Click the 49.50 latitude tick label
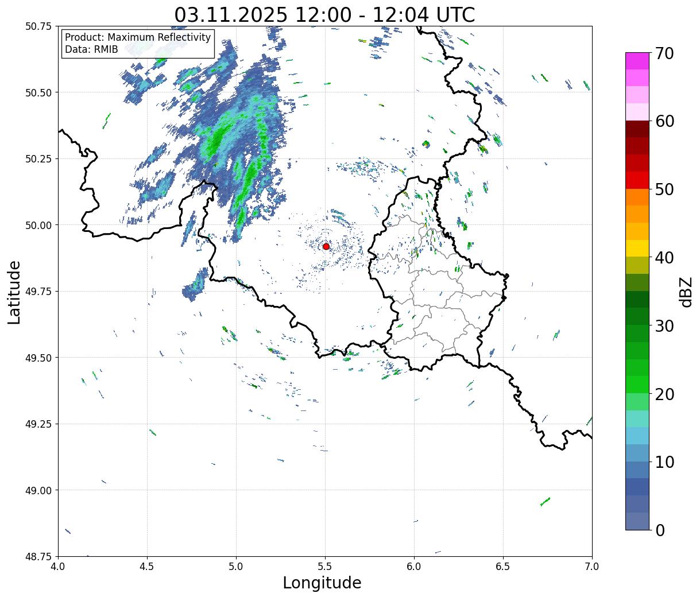The image size is (700, 597). (x=38, y=358)
